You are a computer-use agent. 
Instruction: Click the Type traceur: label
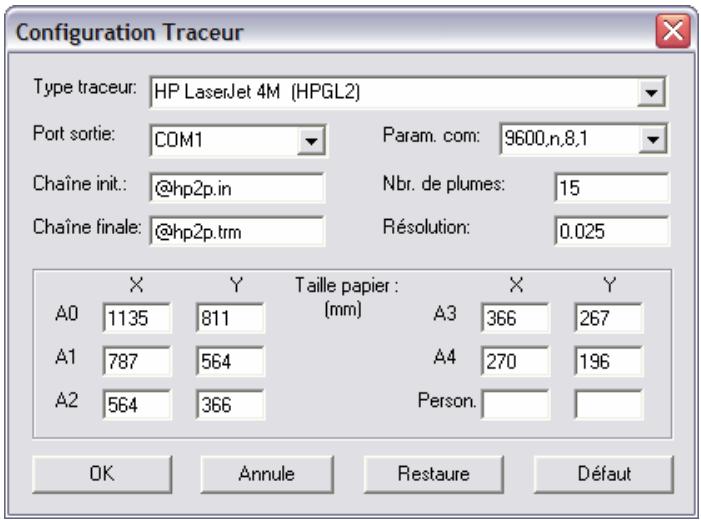[x=85, y=87]
